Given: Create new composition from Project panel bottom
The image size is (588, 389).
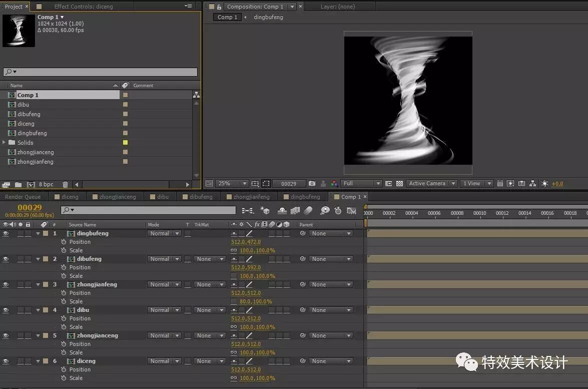Looking at the screenshot, I should [x=31, y=185].
